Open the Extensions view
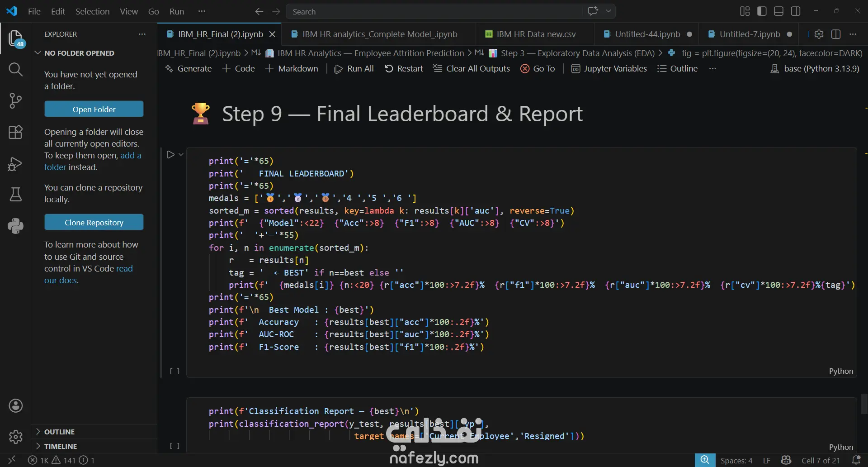Screen dimensions: 868x467 point(15,132)
